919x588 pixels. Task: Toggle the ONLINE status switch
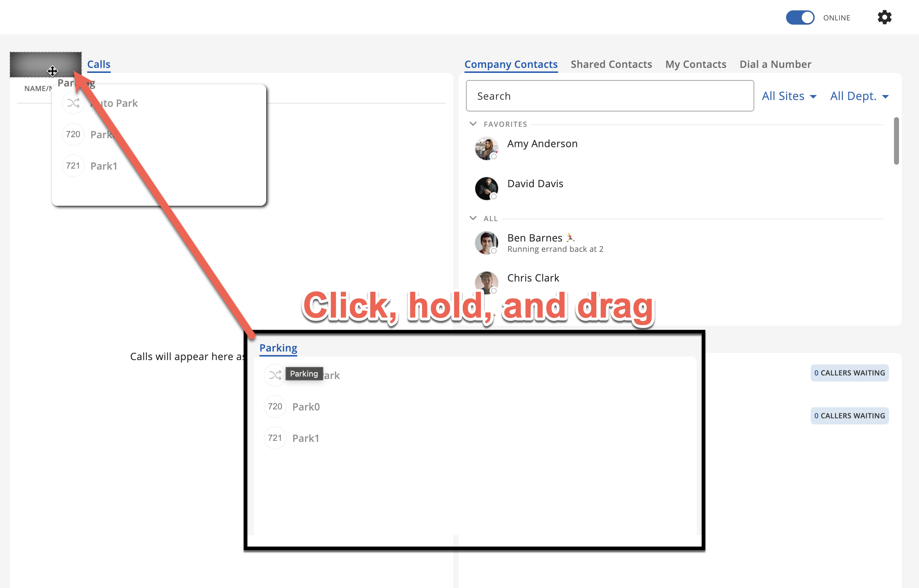click(x=800, y=18)
